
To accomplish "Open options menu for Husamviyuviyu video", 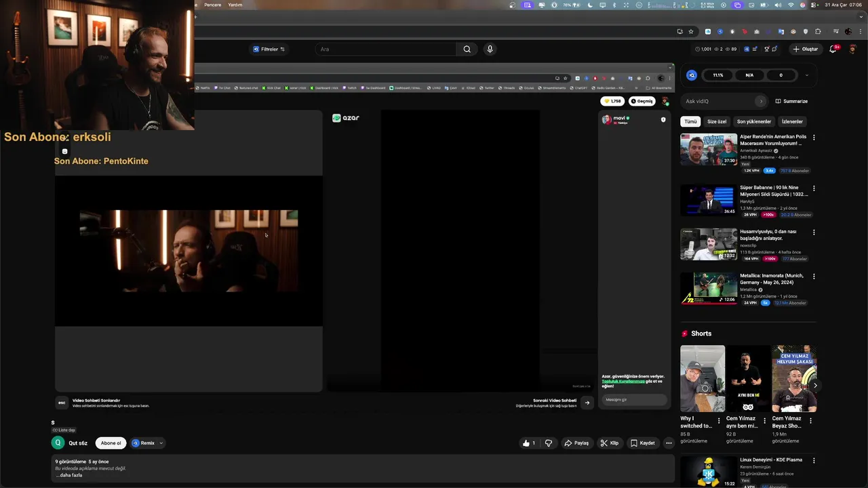I will [814, 232].
